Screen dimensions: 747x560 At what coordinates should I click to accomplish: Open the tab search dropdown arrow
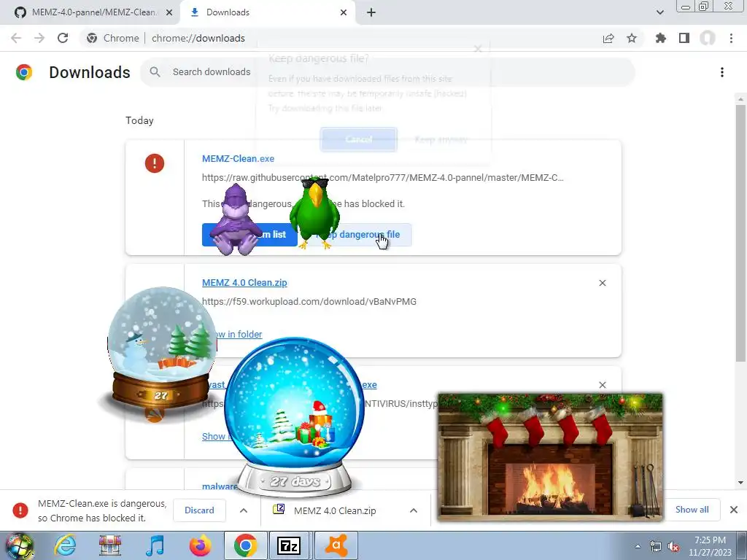point(659,12)
